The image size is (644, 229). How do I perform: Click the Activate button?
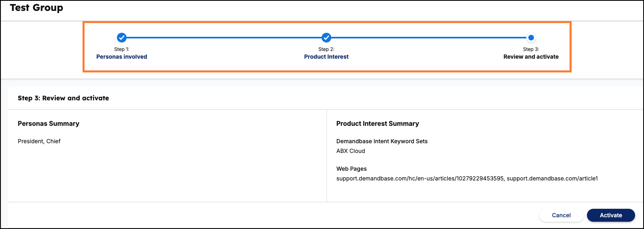[x=611, y=215]
